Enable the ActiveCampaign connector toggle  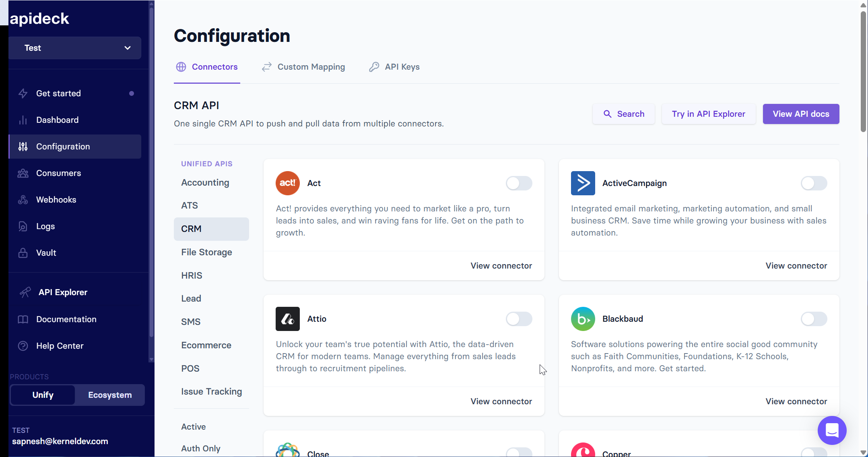pyautogui.click(x=814, y=183)
